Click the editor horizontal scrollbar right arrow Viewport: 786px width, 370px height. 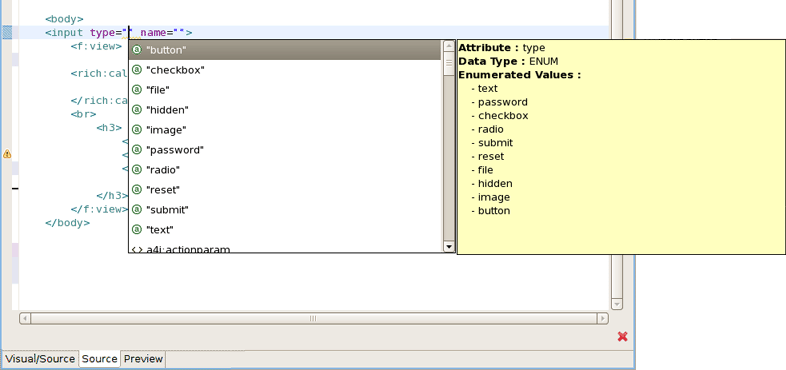(603, 318)
